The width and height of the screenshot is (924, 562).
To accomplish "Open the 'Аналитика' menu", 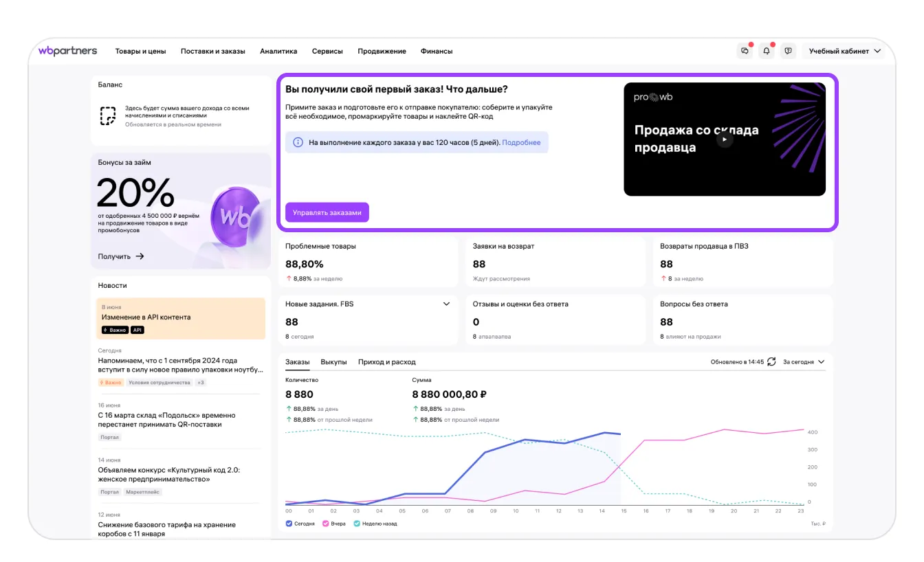I will (278, 51).
